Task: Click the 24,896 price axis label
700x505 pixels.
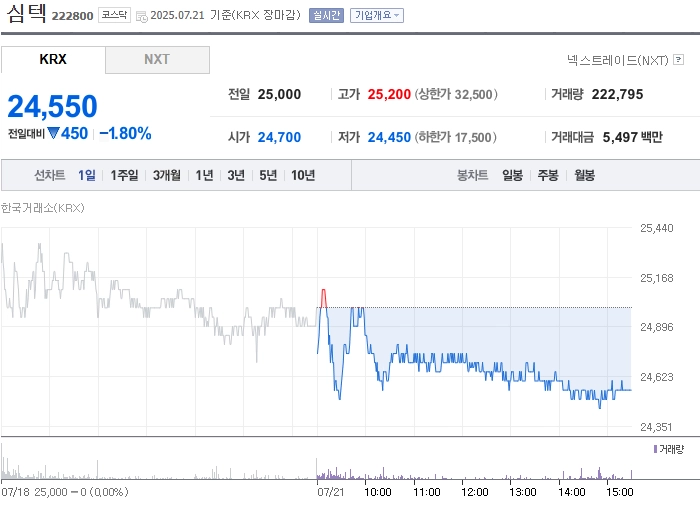Action: coord(656,327)
